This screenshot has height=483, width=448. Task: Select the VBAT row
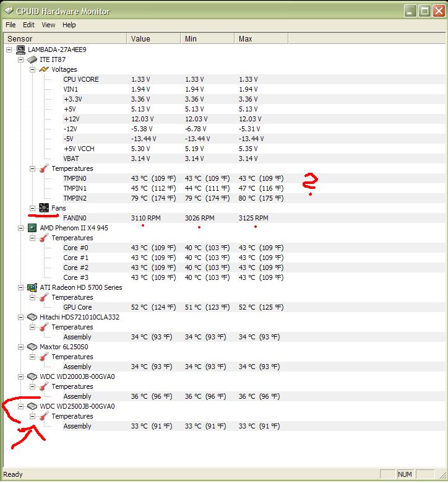tap(254, 159)
